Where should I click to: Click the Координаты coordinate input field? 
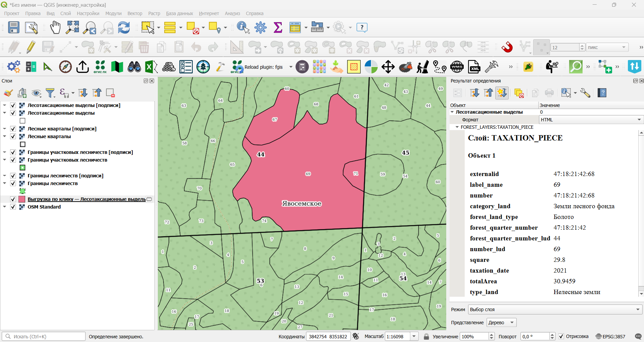pyautogui.click(x=328, y=336)
